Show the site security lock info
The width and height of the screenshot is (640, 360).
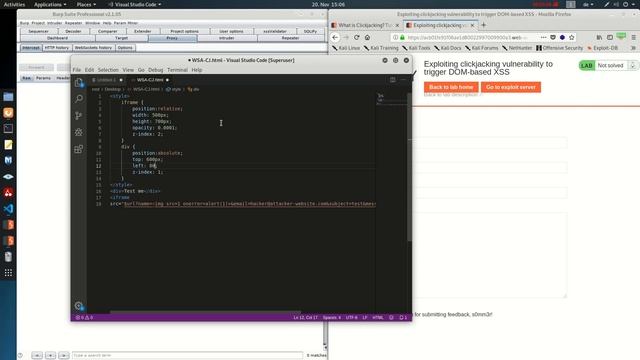(402, 37)
